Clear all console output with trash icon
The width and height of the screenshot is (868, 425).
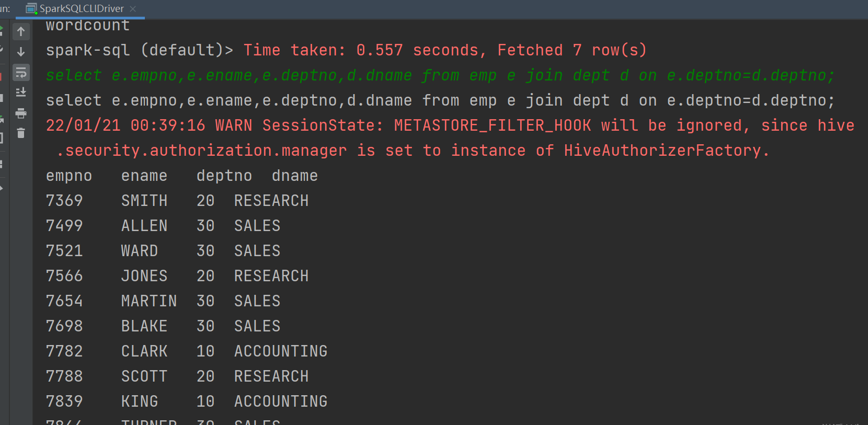(21, 133)
